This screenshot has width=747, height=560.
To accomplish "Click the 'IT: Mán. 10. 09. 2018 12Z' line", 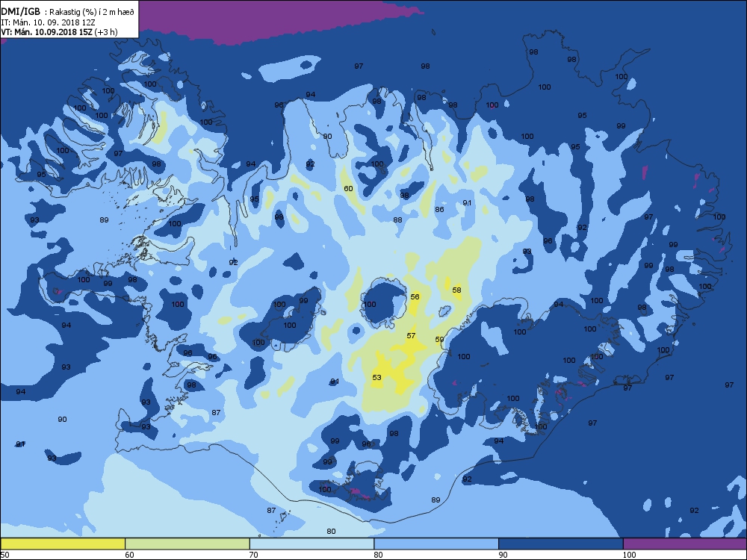I will coord(48,22).
